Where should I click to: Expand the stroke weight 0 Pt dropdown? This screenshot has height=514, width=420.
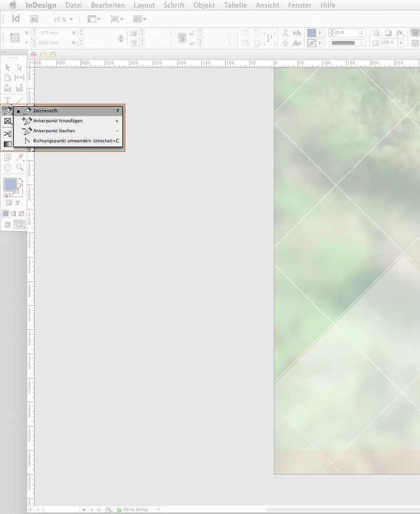pyautogui.click(x=362, y=33)
